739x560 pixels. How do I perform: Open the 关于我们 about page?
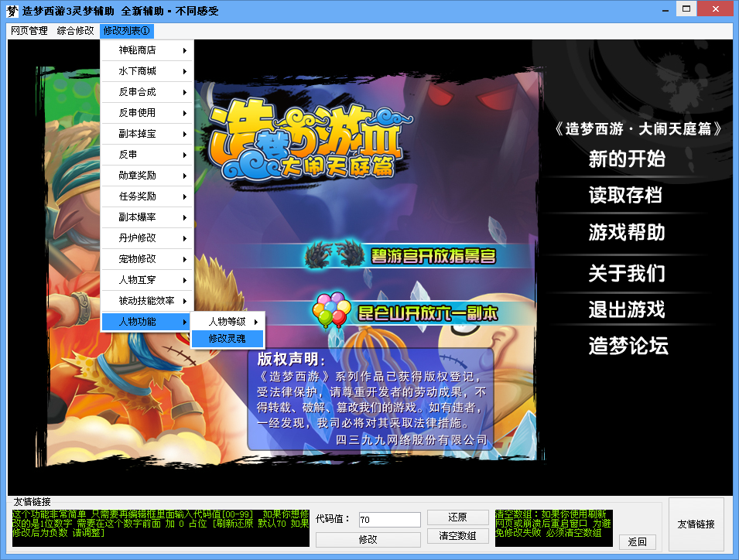(x=626, y=273)
